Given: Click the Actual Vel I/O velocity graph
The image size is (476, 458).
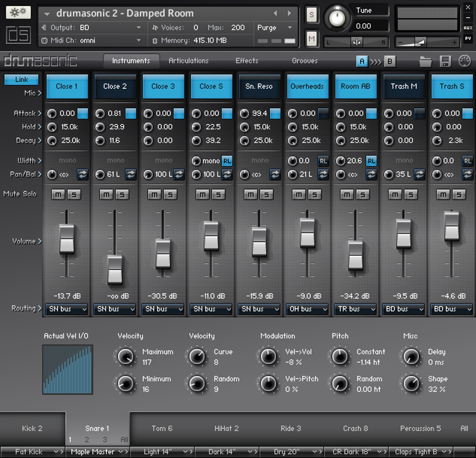Looking at the screenshot, I should point(68,370).
